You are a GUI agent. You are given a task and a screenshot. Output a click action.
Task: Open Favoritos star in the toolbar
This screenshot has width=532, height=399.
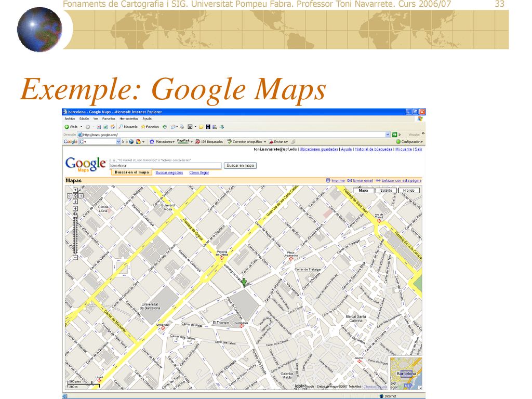150,127
